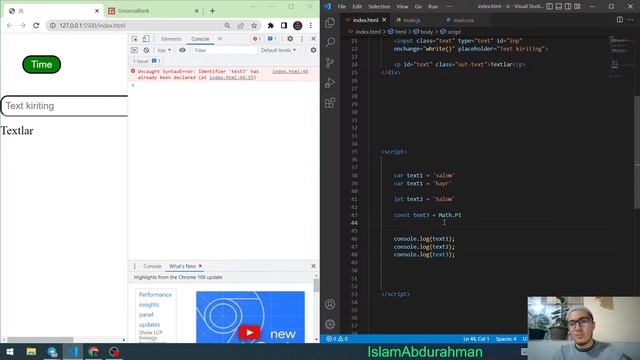640x360 pixels.
Task: Bookmark page with star icon in Chrome
Action: click(254, 25)
